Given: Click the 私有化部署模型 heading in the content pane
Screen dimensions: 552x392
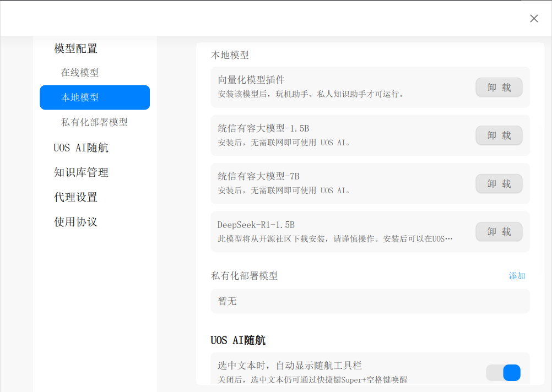Looking at the screenshot, I should click(244, 276).
